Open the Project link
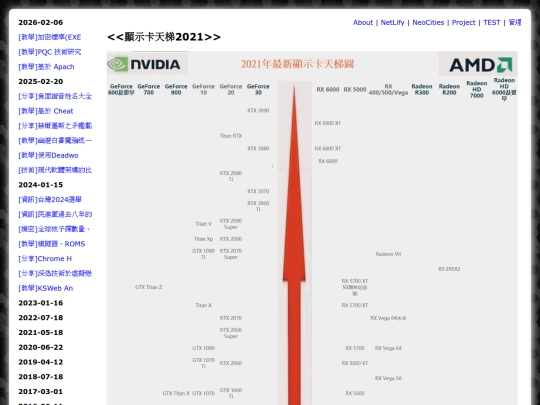Viewport: 540px width, 405px height. coord(463,22)
